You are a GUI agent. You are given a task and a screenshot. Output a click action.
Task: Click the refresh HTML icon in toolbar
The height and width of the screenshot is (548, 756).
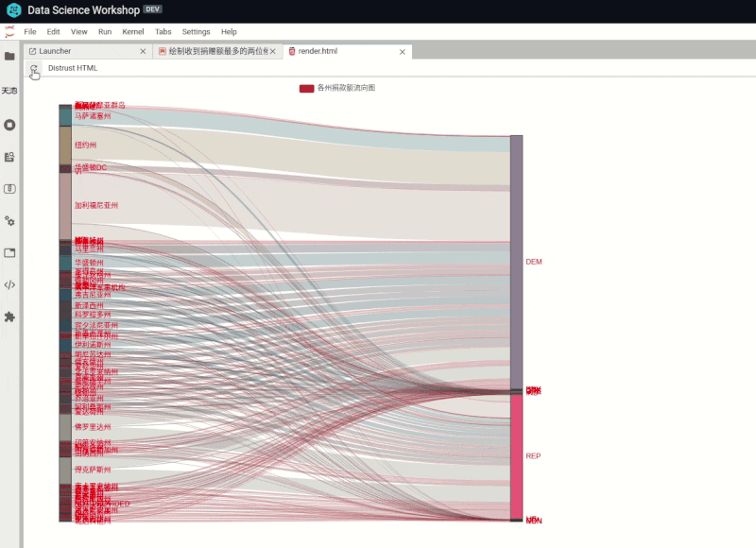pos(34,69)
